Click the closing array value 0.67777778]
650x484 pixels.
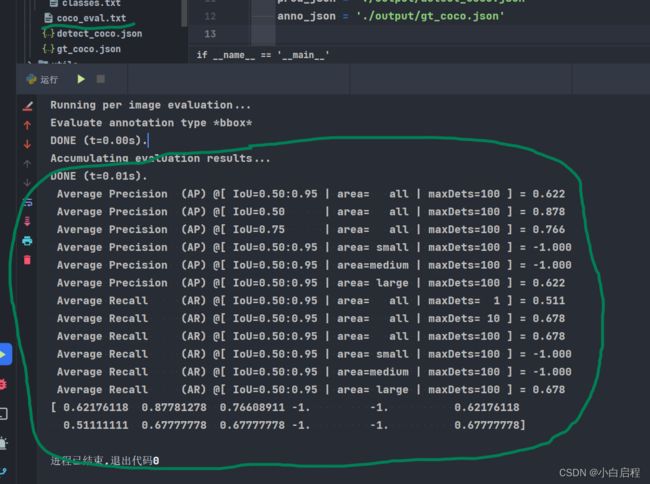coord(490,425)
